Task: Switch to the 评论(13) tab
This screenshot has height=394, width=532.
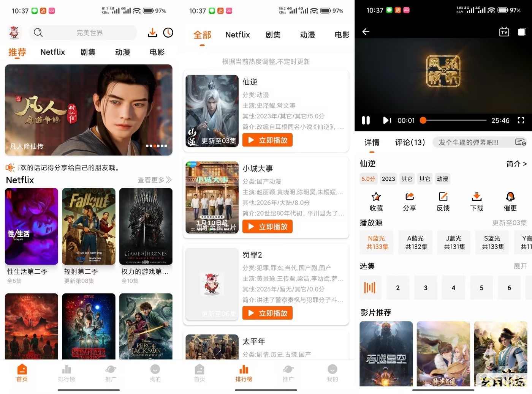Action: pos(410,142)
